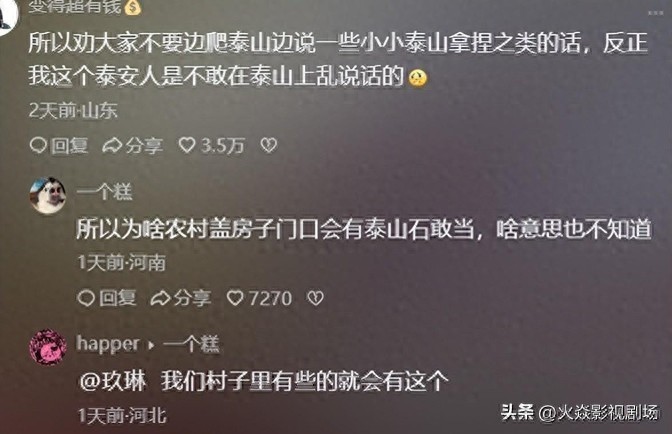This screenshot has width=672, height=434.
Task: Click the arrow between happer and 一个糕
Action: click(151, 345)
